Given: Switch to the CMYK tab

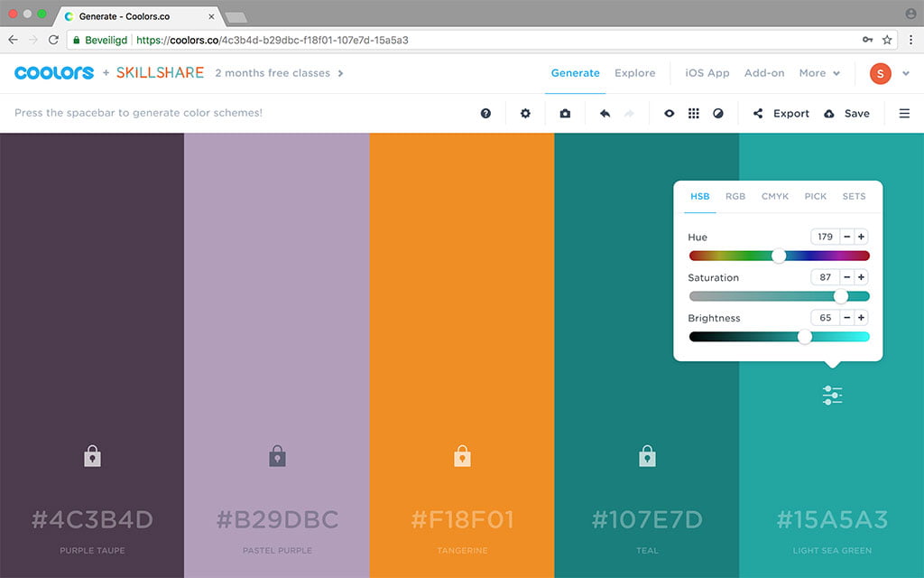Looking at the screenshot, I should point(774,196).
